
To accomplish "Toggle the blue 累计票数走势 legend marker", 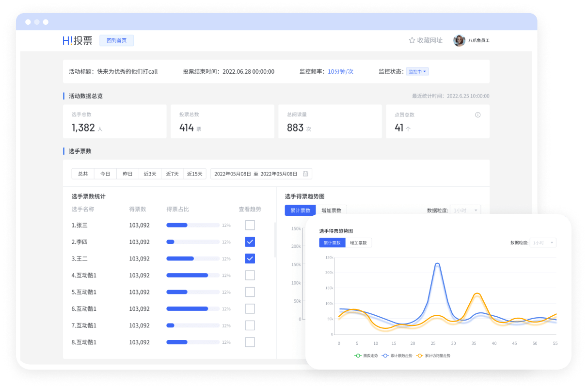I will click(386, 356).
